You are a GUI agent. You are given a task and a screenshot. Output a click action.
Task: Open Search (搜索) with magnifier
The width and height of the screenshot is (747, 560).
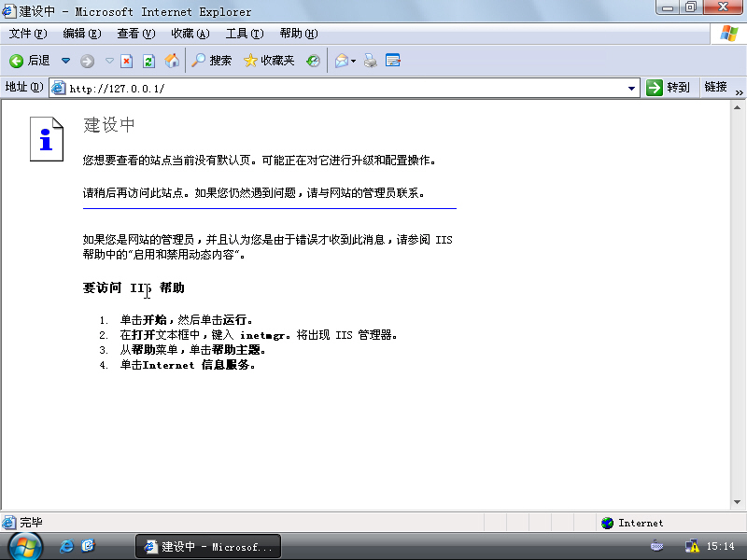click(x=212, y=61)
